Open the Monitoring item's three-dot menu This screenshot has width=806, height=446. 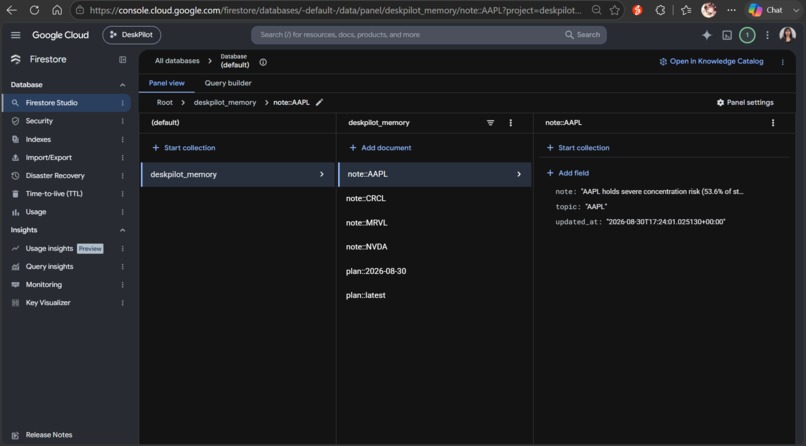122,285
